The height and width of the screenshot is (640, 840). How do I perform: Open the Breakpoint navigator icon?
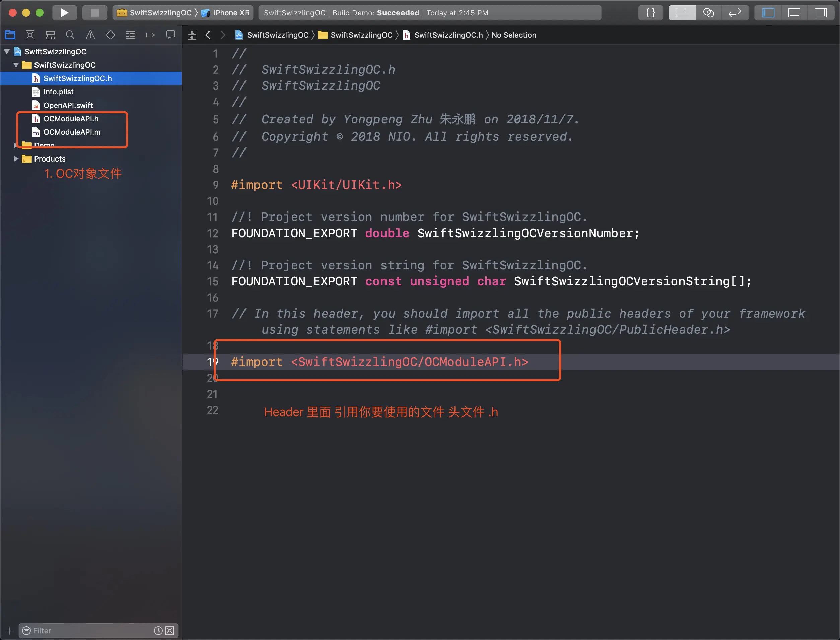click(x=150, y=35)
